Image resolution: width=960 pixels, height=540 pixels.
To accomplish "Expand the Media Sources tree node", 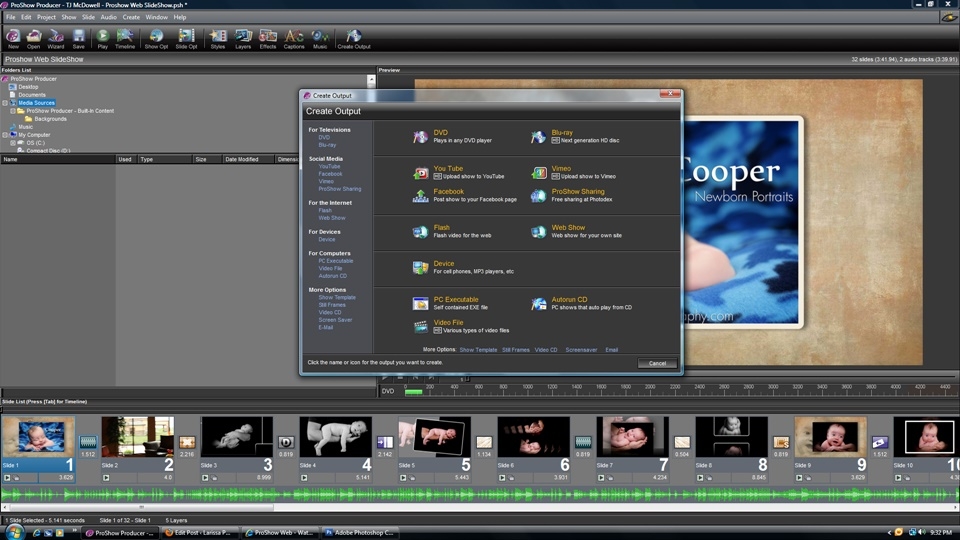I will click(6, 103).
